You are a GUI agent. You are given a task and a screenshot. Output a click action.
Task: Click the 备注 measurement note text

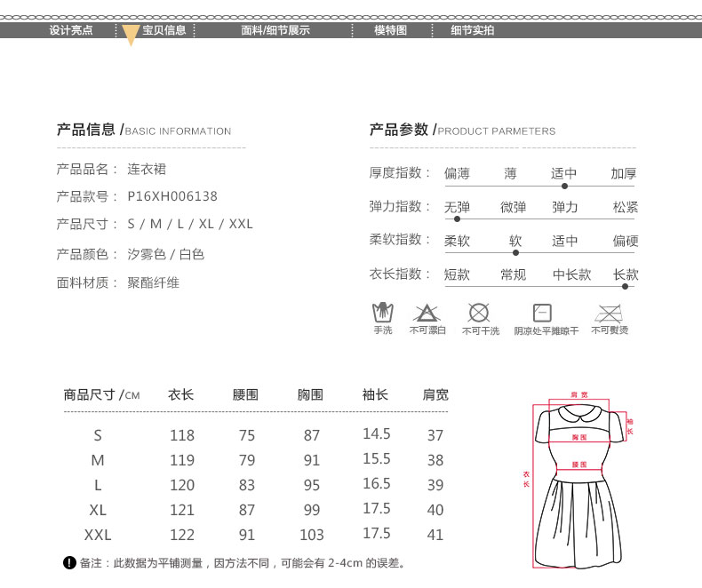coord(243,563)
